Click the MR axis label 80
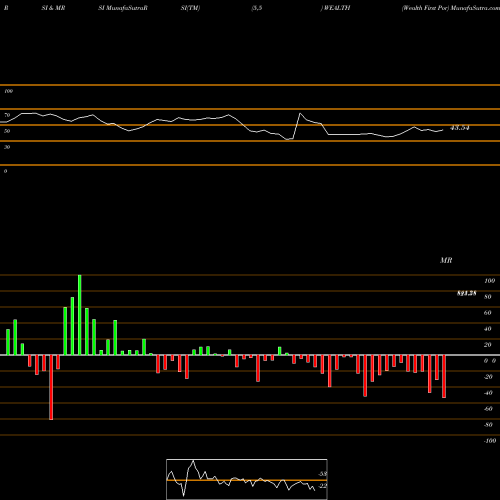 488,297
